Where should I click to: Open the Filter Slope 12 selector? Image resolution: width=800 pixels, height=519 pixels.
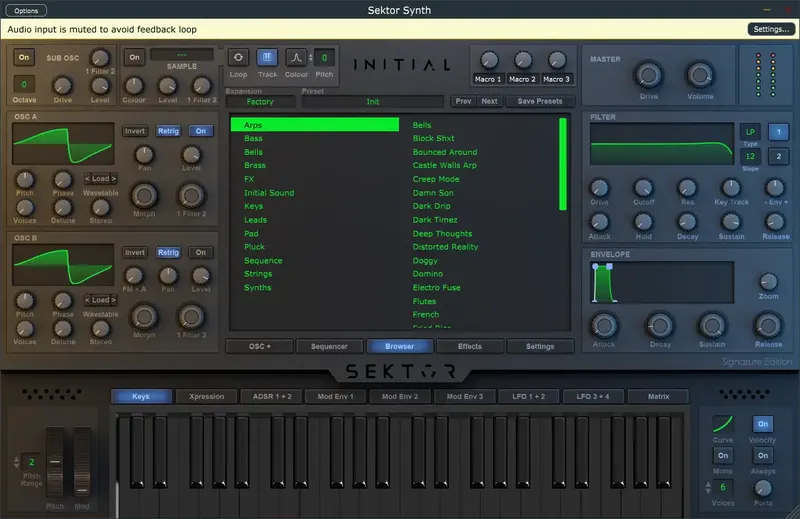(750, 156)
